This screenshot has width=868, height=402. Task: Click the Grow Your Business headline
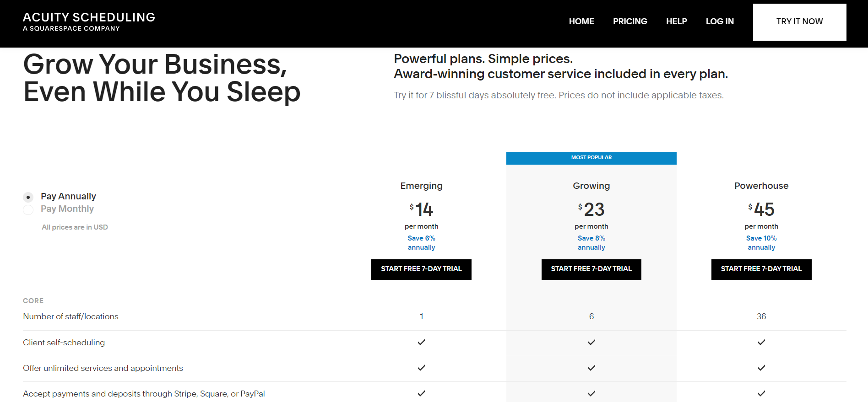click(162, 78)
